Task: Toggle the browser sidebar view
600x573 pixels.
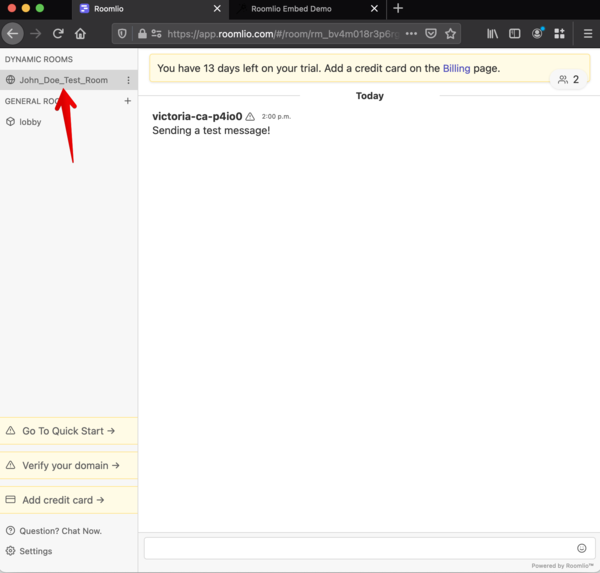Action: tap(515, 33)
